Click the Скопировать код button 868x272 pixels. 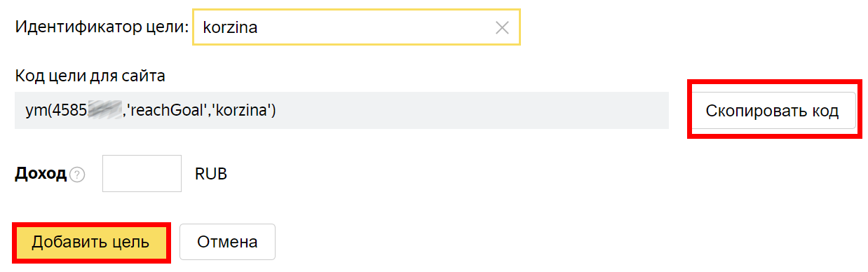point(772,111)
